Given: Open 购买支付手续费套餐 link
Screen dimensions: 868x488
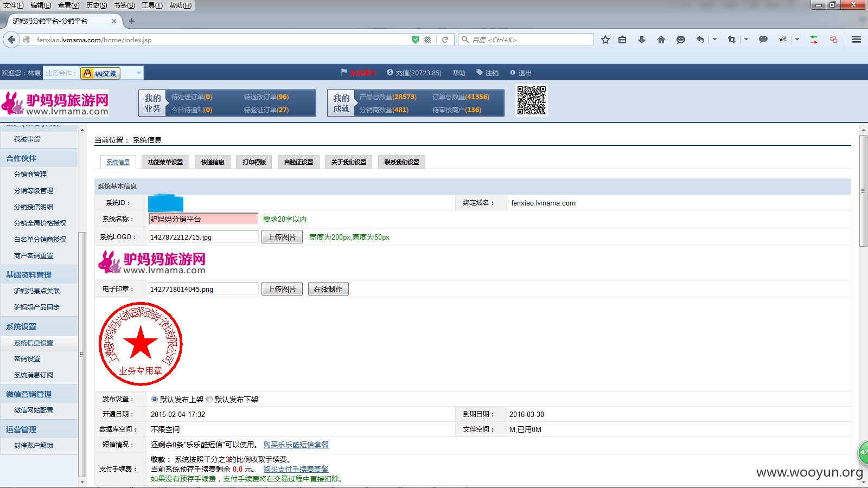Looking at the screenshot, I should click(x=296, y=469).
